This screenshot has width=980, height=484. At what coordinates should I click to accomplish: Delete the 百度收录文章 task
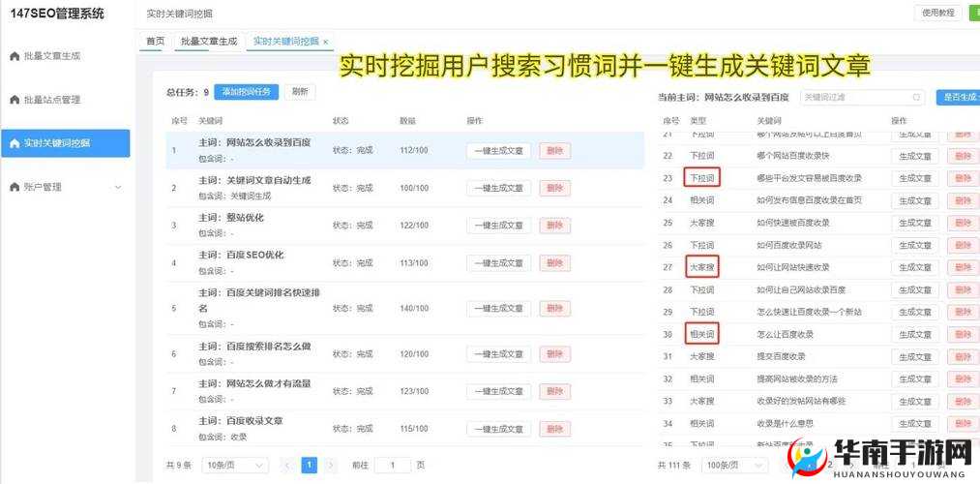[x=555, y=429]
